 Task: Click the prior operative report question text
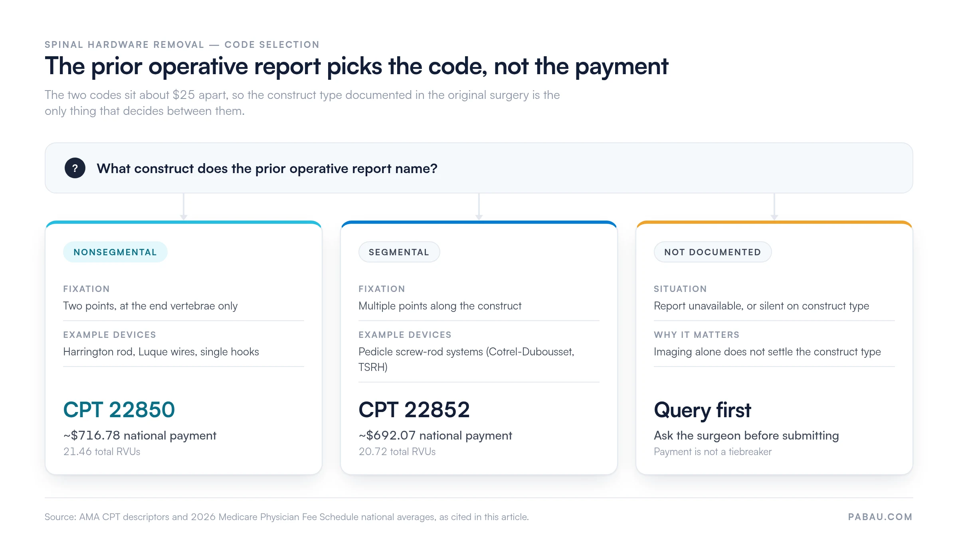pos(267,169)
